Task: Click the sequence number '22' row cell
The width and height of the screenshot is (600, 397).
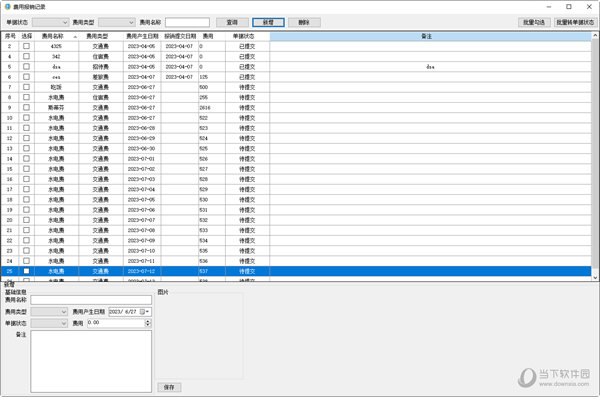Action: [x=10, y=240]
